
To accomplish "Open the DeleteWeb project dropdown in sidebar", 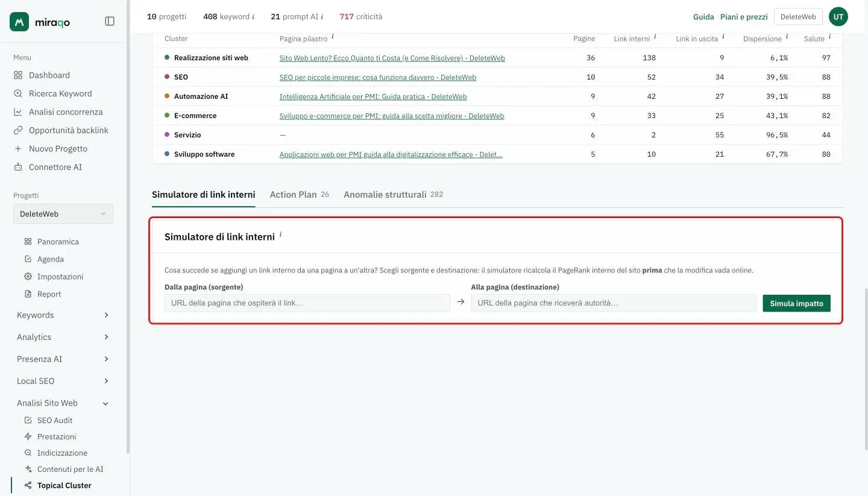I will click(63, 214).
